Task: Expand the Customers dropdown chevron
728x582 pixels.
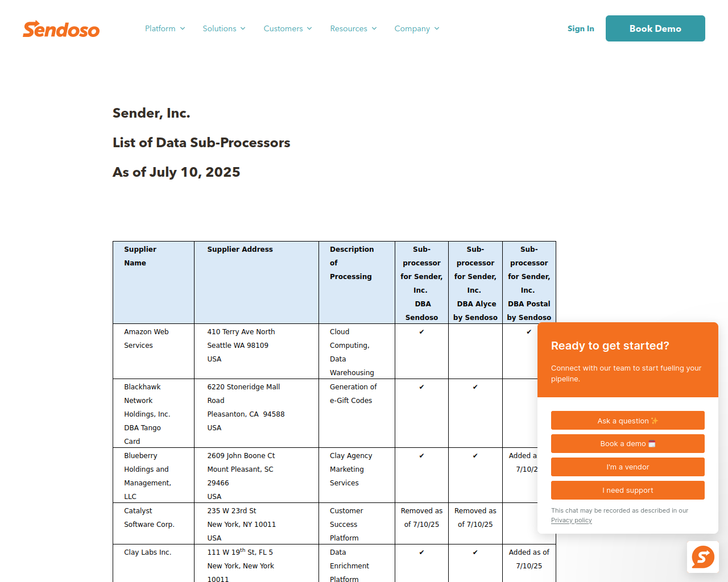Action: point(309,28)
